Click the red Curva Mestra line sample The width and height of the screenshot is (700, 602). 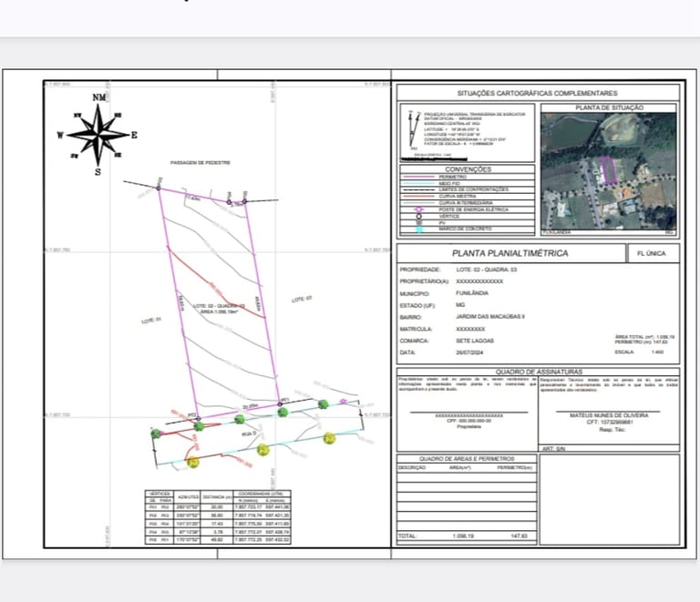pyautogui.click(x=417, y=196)
